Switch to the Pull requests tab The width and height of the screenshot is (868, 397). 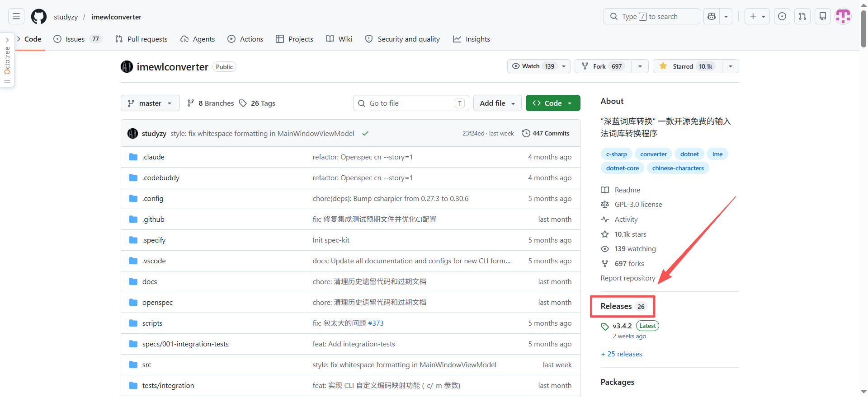[142, 39]
